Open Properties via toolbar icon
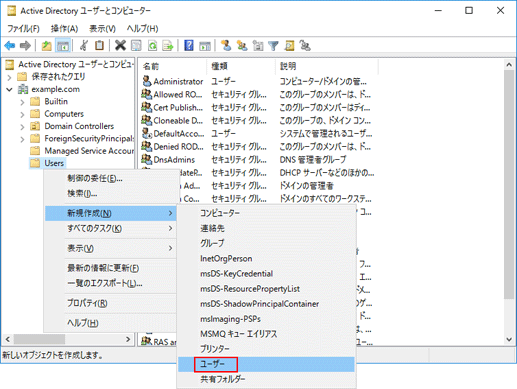The image size is (517, 389). 136,45
